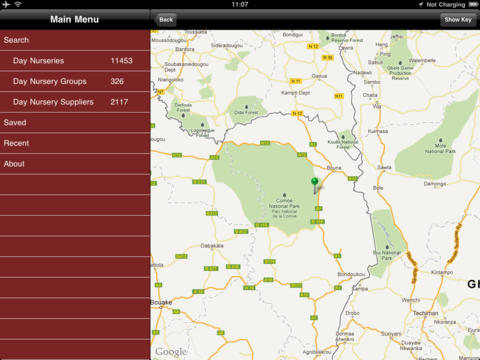Tap the 11453 Day Nurseries count
Viewport: 480px width, 360px height.
121,61
